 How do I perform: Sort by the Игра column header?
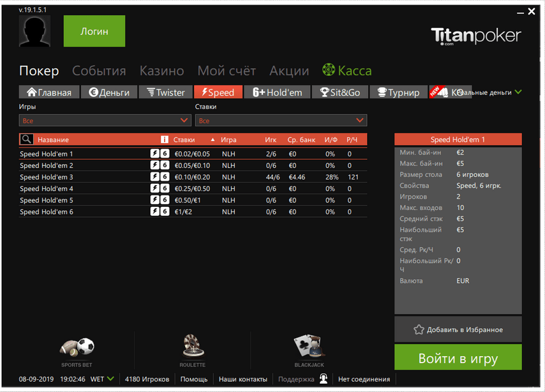tap(228, 140)
